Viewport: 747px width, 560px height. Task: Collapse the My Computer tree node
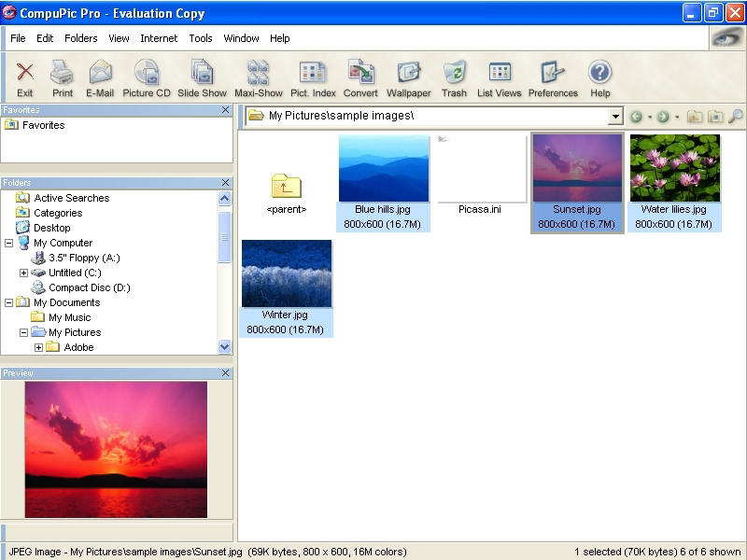click(8, 243)
